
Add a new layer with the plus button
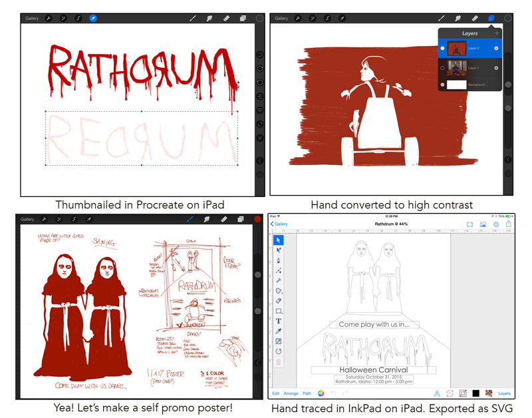click(x=497, y=33)
